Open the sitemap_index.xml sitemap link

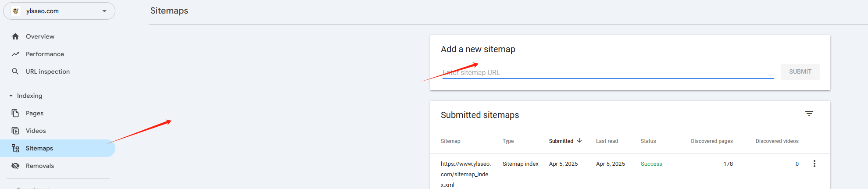(465, 174)
